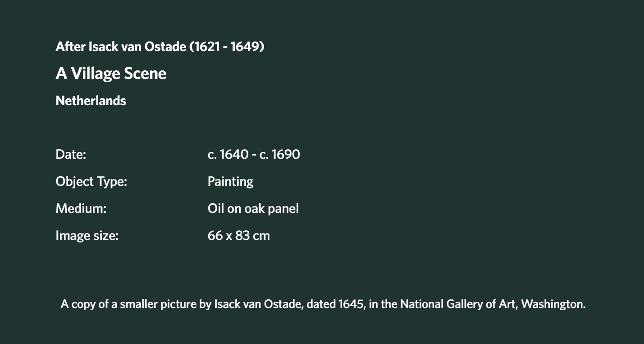Click the Medium: field label
The width and height of the screenshot is (644, 344).
point(81,209)
